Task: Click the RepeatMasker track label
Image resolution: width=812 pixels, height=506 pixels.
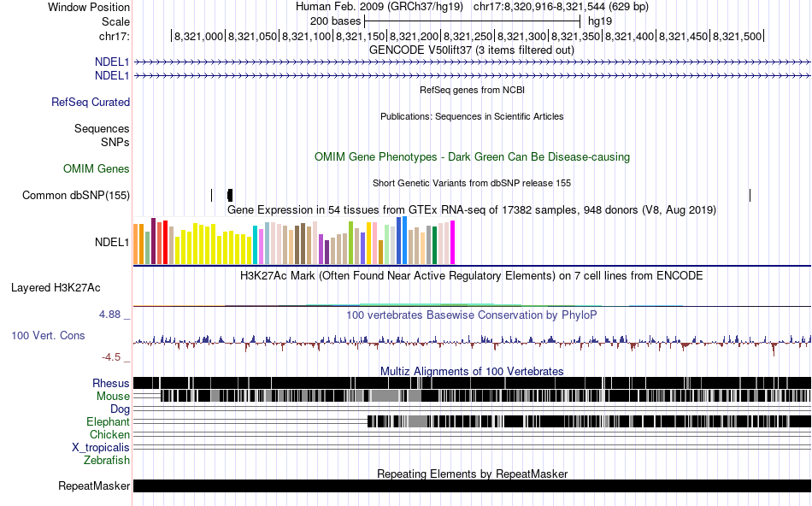Action: 94,485
